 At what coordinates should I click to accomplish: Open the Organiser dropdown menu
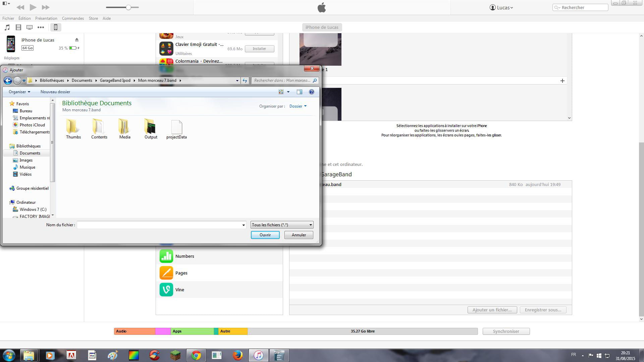click(x=19, y=92)
